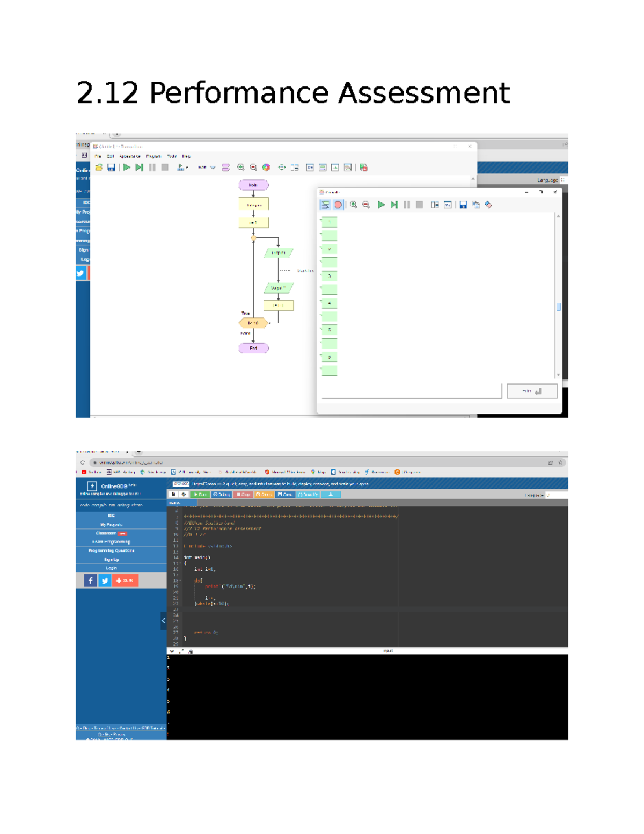The image size is (644, 834).
Task: Zoom in on the flowchart
Action: pyautogui.click(x=240, y=168)
